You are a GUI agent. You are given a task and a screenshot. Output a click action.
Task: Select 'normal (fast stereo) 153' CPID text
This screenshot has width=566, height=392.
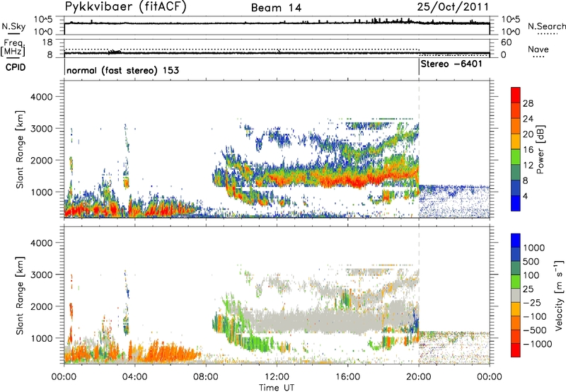click(122, 70)
